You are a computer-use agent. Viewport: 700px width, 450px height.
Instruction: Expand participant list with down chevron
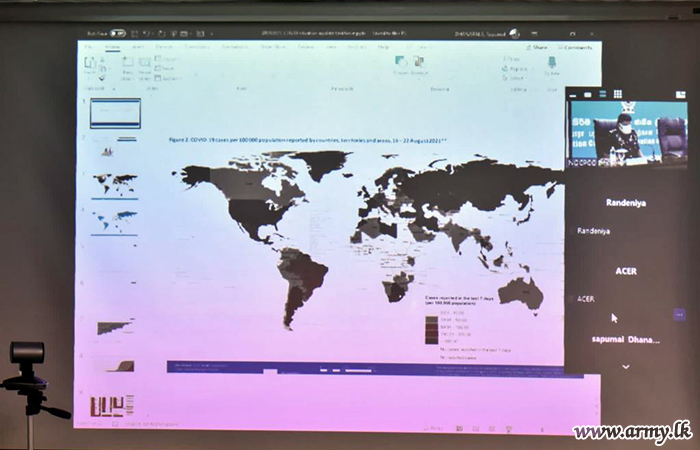click(626, 367)
